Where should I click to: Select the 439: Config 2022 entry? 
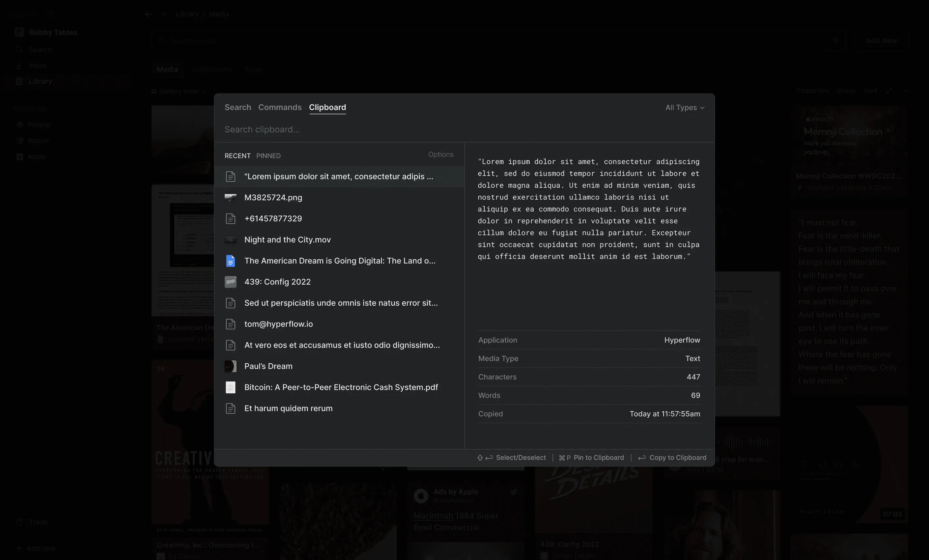[339, 282]
